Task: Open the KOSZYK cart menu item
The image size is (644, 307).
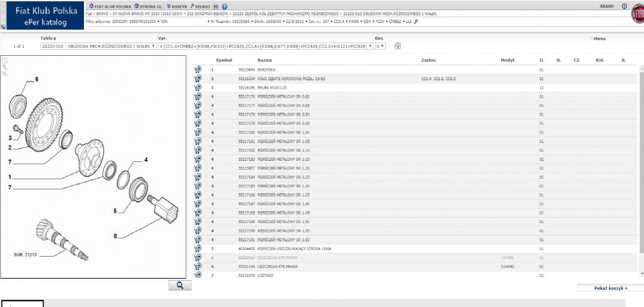Action: coord(177,7)
